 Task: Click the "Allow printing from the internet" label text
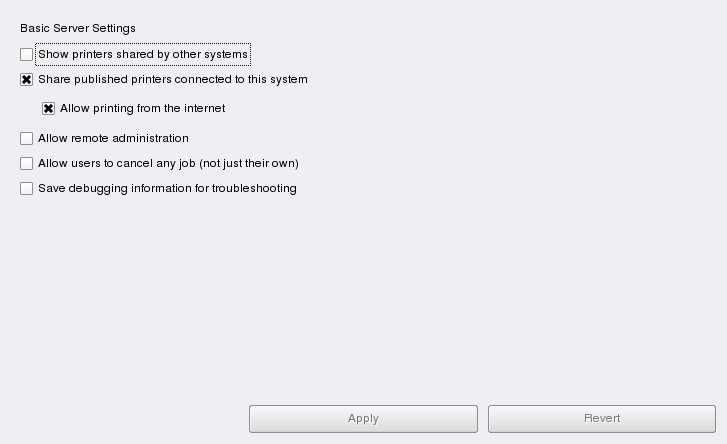click(x=142, y=108)
